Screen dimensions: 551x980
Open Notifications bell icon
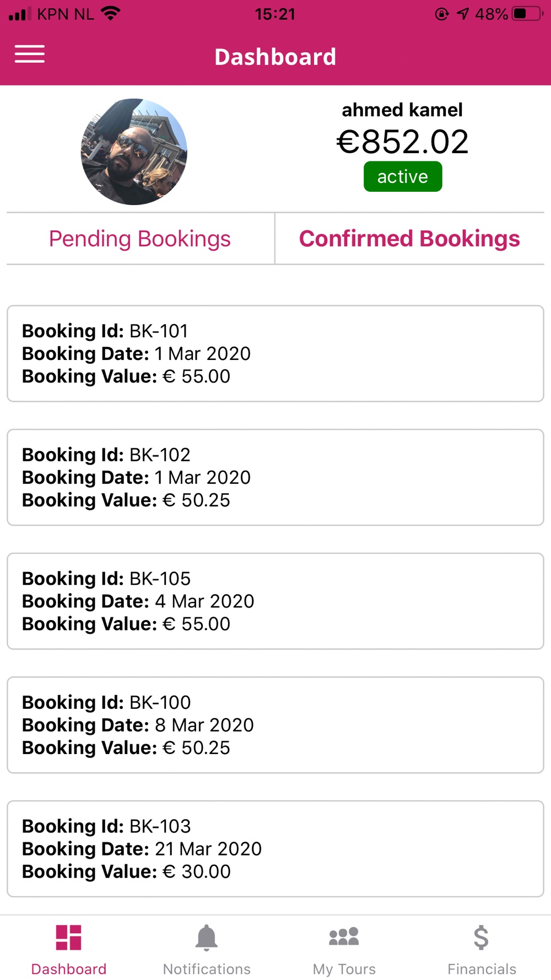pos(207,938)
